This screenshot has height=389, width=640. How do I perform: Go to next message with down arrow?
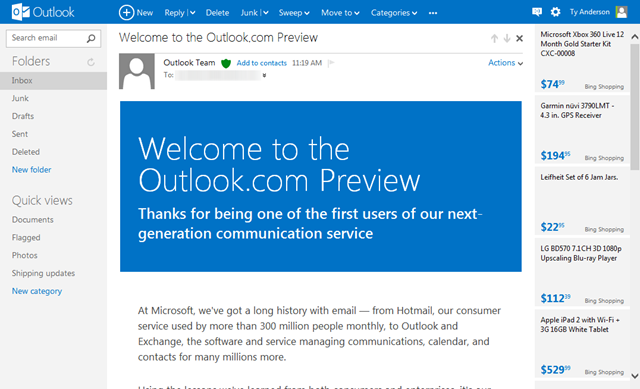point(507,38)
